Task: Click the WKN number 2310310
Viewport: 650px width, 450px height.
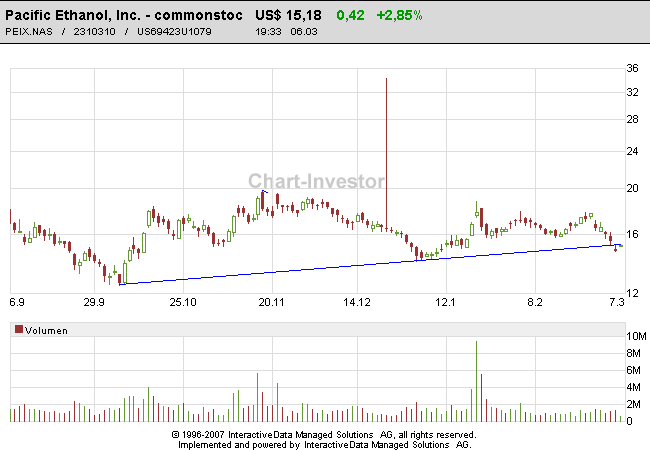Action: [x=95, y=31]
